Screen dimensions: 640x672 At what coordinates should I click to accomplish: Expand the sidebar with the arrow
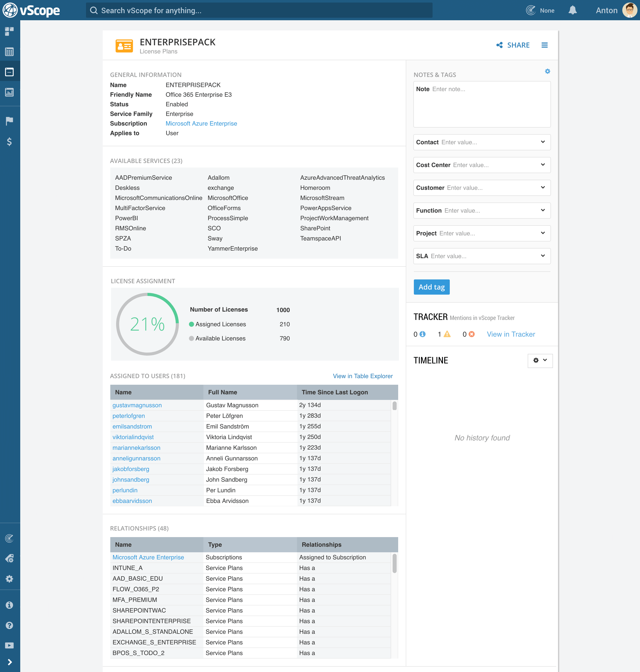pos(10,662)
